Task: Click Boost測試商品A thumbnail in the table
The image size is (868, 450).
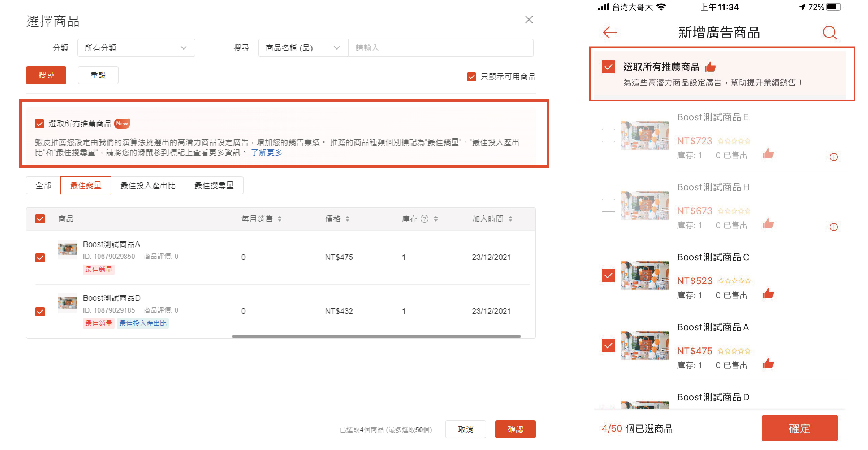Action: [x=67, y=249]
